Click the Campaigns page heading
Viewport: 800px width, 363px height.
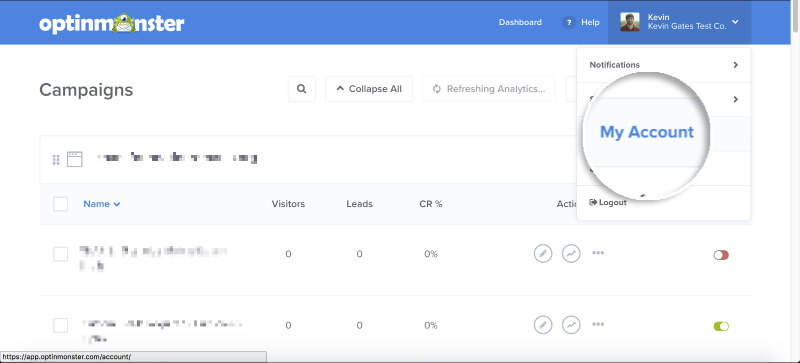(86, 90)
